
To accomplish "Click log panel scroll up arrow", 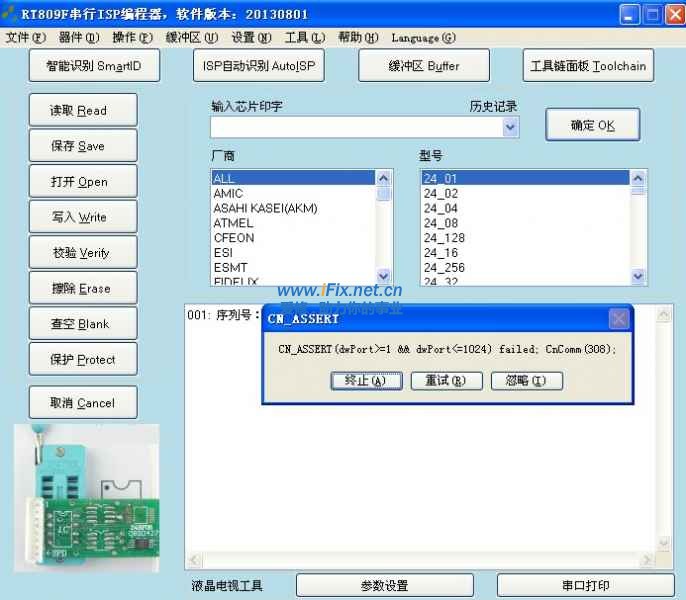I will click(x=664, y=314).
